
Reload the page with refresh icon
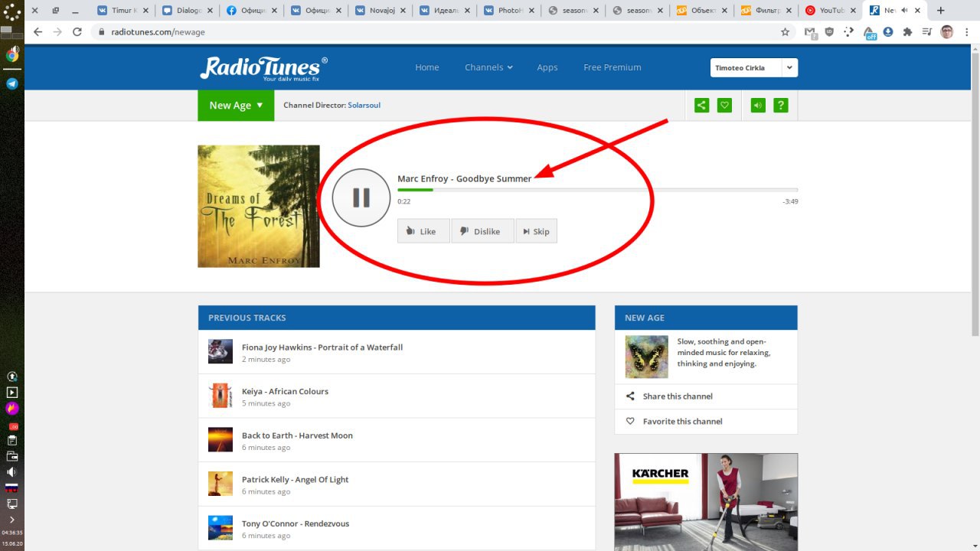click(77, 32)
